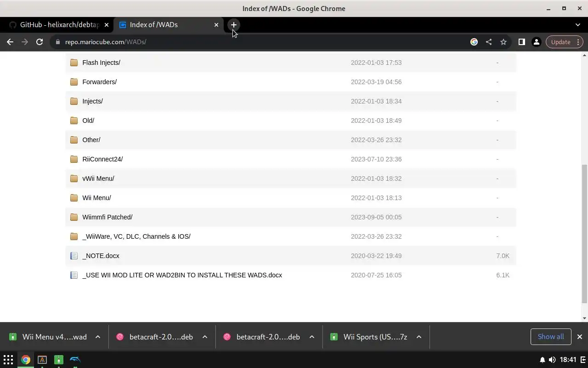Open the applications grid in taskbar

tap(8, 360)
